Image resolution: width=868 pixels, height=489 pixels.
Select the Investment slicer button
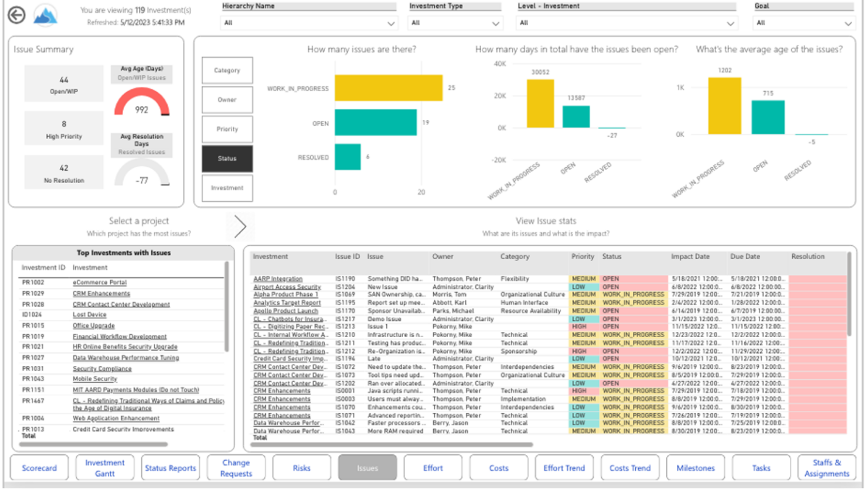click(x=227, y=188)
